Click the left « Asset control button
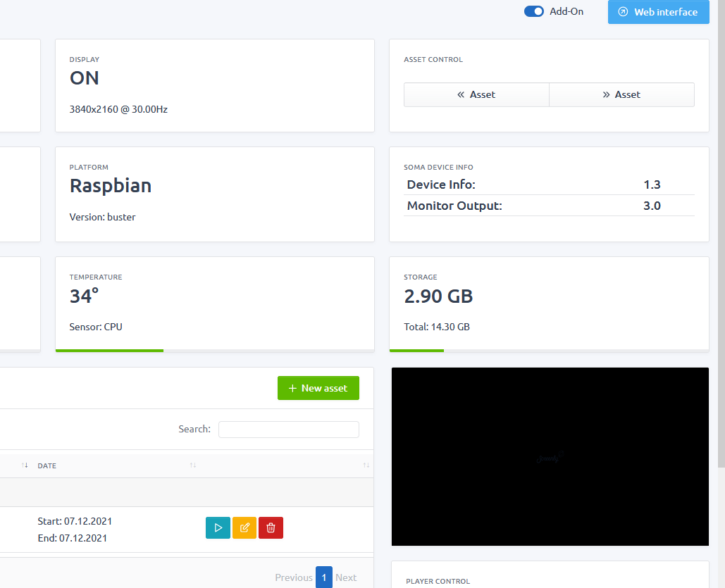The height and width of the screenshot is (588, 725). (476, 94)
